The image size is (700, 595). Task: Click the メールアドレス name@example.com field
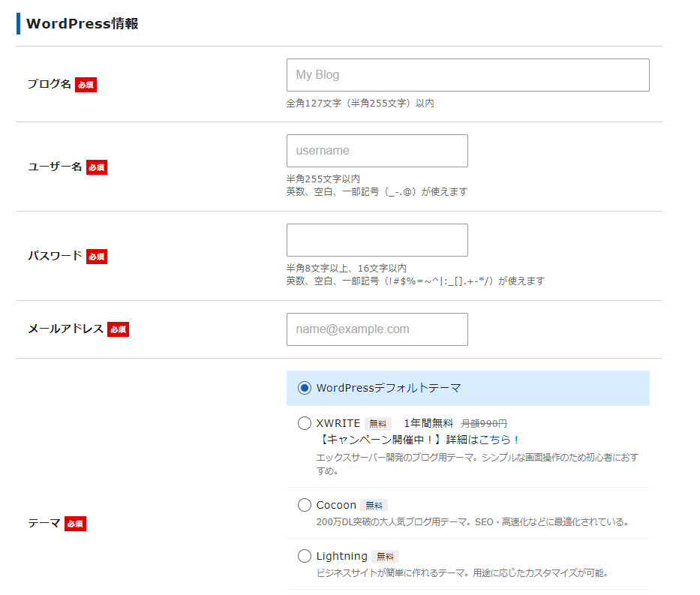[x=377, y=329]
